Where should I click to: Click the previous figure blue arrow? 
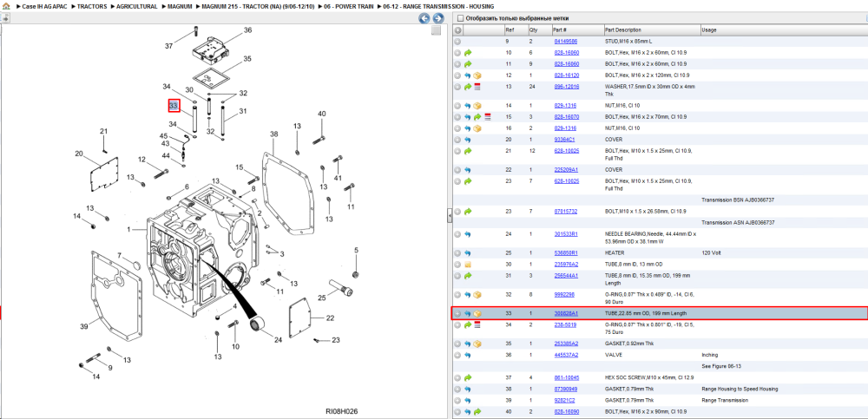424,18
